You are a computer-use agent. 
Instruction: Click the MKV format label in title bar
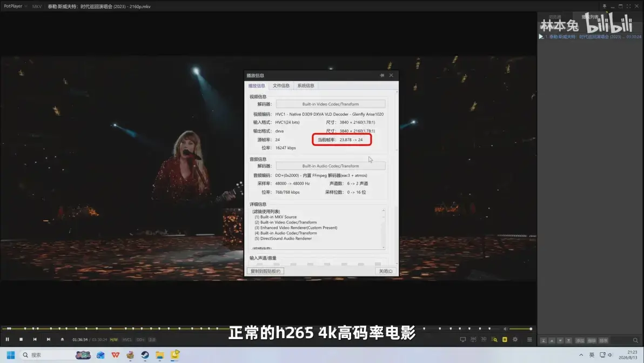(37, 6)
